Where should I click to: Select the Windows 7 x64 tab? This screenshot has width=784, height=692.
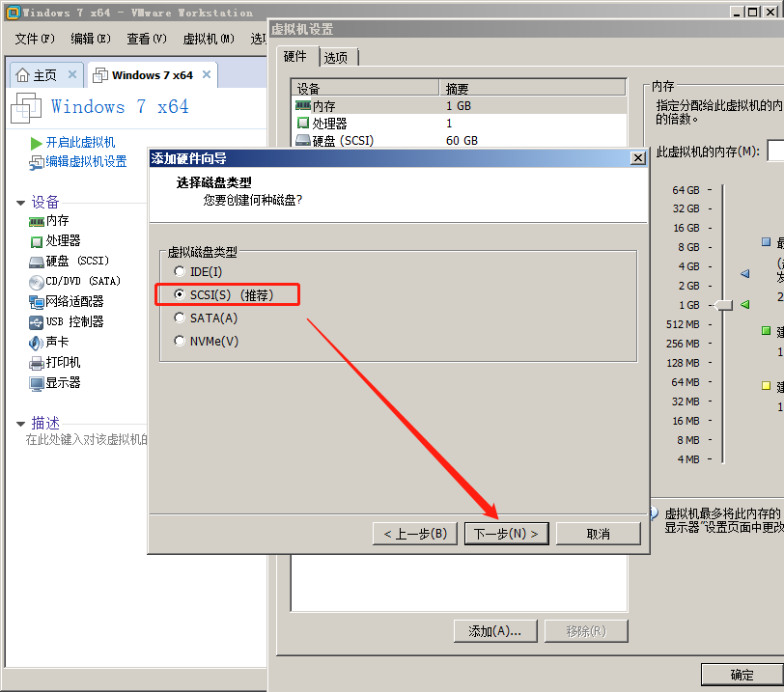[x=152, y=75]
